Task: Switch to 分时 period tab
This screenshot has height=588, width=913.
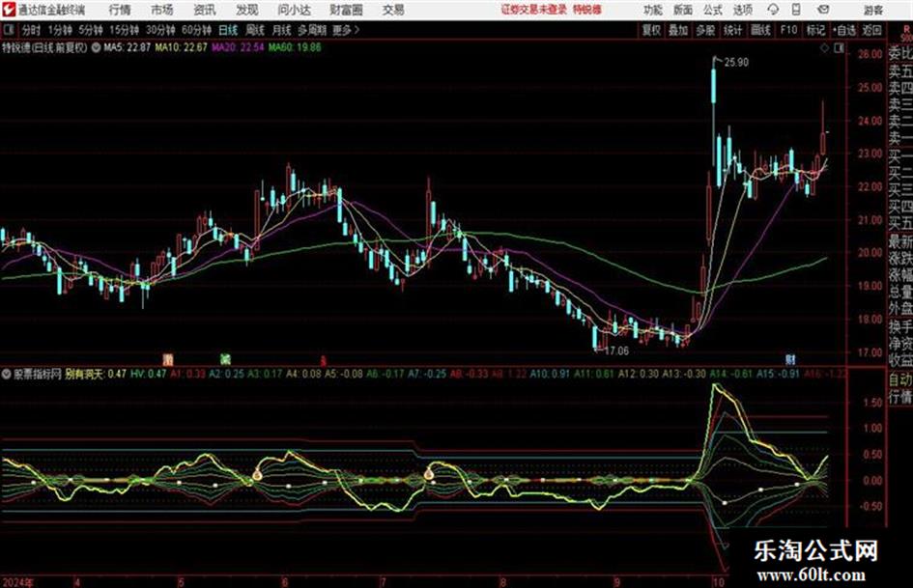Action: (x=32, y=30)
